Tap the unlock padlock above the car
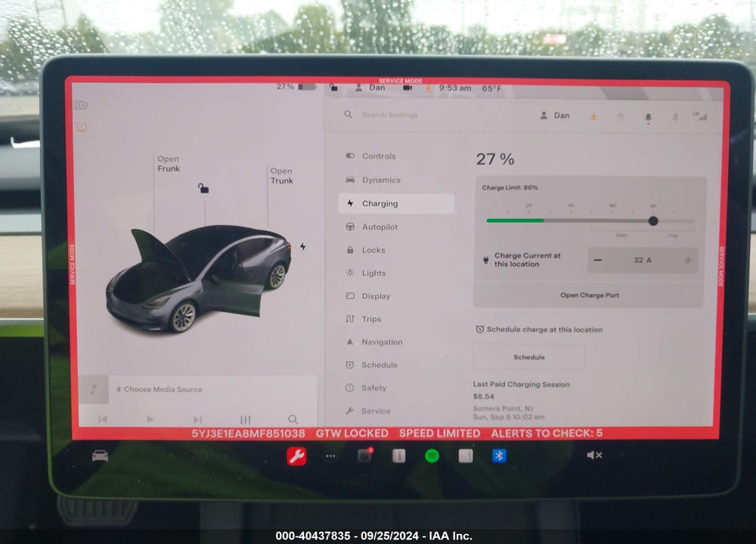 203,188
